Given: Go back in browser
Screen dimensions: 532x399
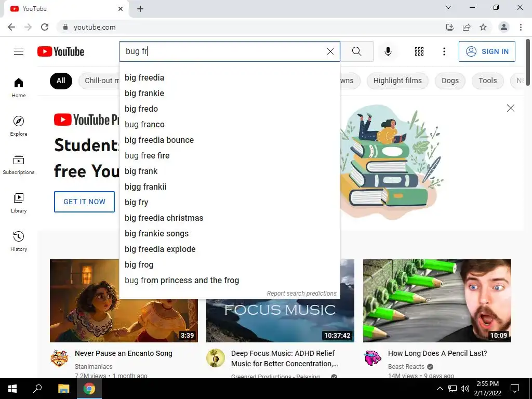Looking at the screenshot, I should (11, 27).
